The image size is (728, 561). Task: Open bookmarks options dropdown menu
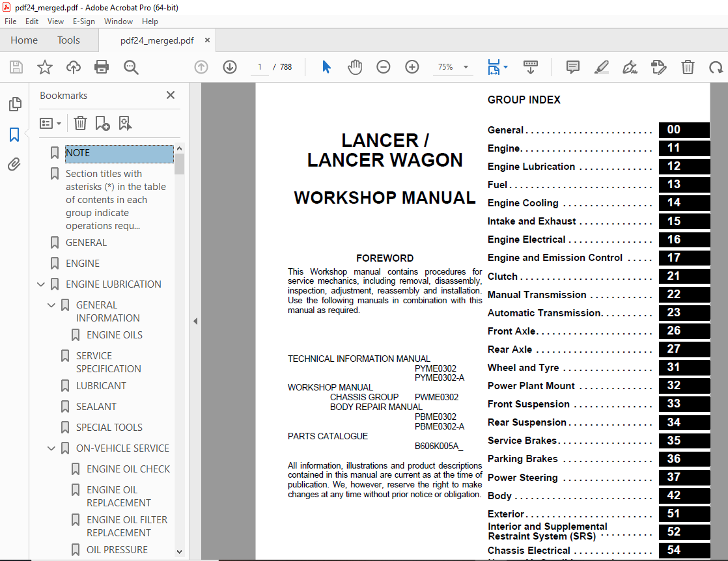click(x=51, y=124)
